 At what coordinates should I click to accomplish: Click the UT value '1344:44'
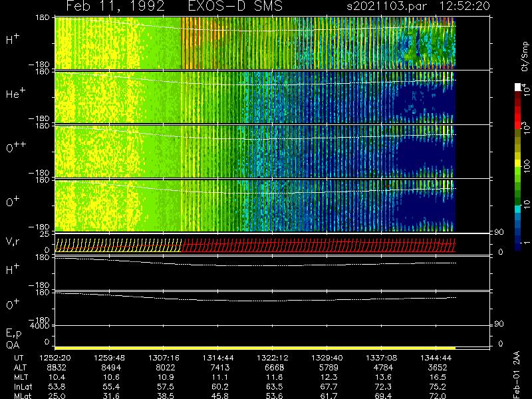(x=436, y=358)
